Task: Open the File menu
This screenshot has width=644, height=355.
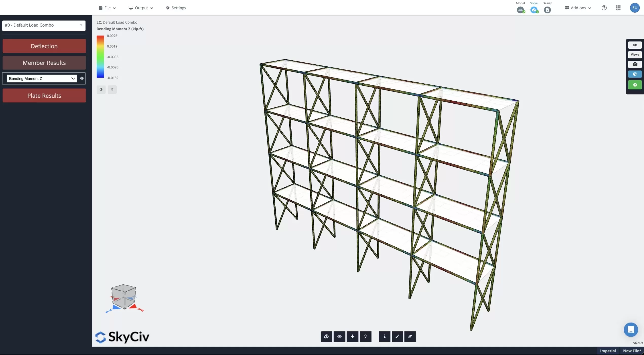Action: tap(107, 8)
